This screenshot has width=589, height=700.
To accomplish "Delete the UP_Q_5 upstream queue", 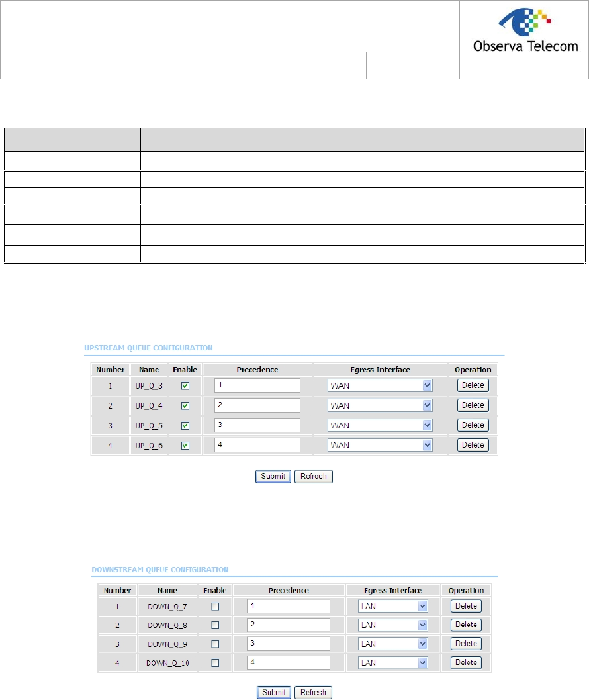I will pos(473,425).
